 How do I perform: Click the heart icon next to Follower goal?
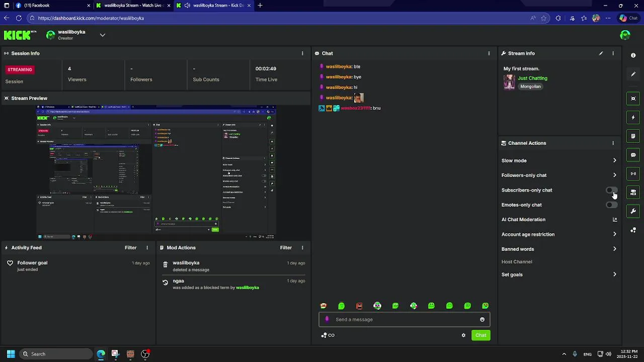point(10,263)
